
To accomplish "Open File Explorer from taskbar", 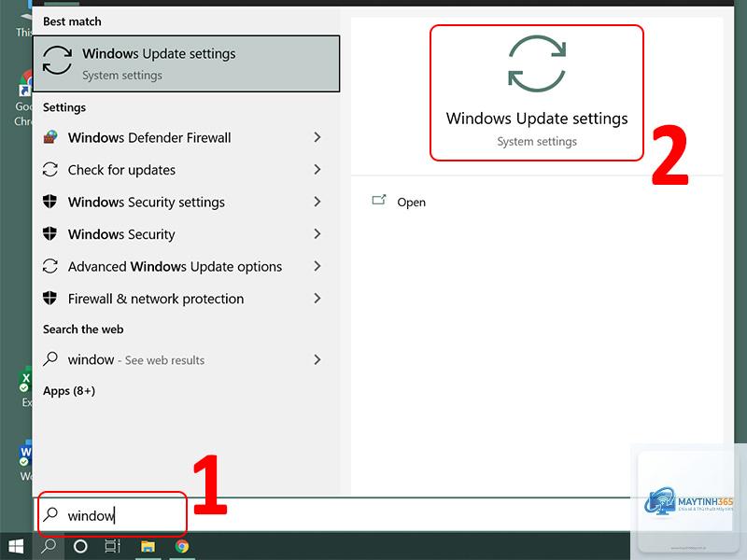I will (148, 546).
